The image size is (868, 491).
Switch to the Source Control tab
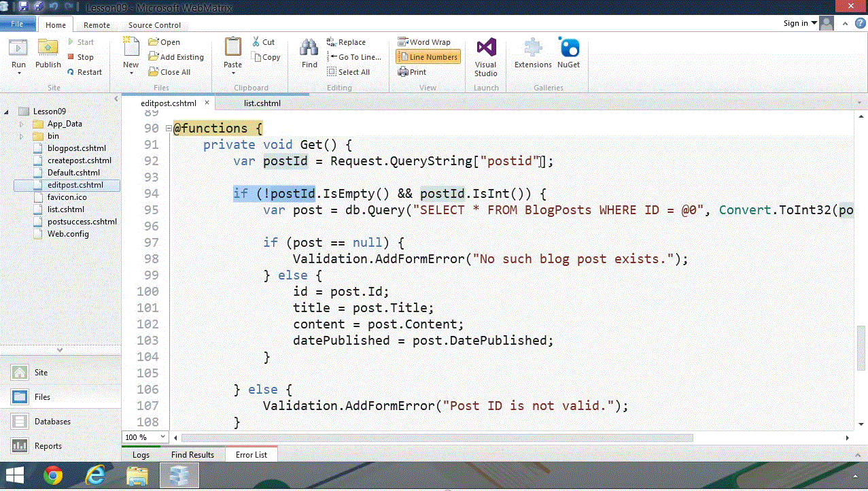click(154, 25)
